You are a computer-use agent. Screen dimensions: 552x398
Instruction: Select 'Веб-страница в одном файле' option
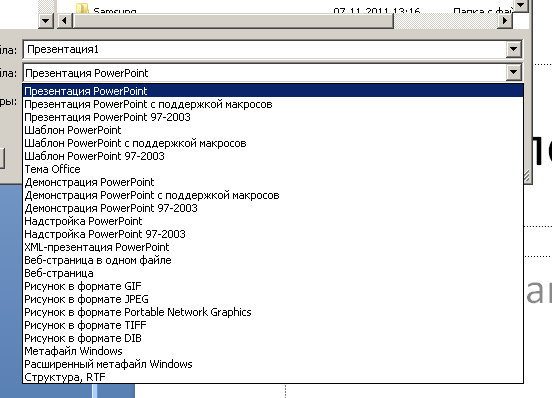click(x=273, y=260)
